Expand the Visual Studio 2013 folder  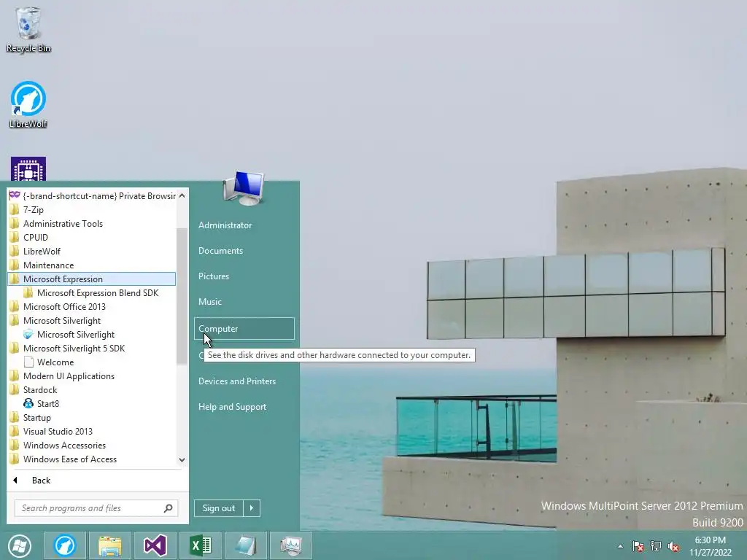click(92, 431)
